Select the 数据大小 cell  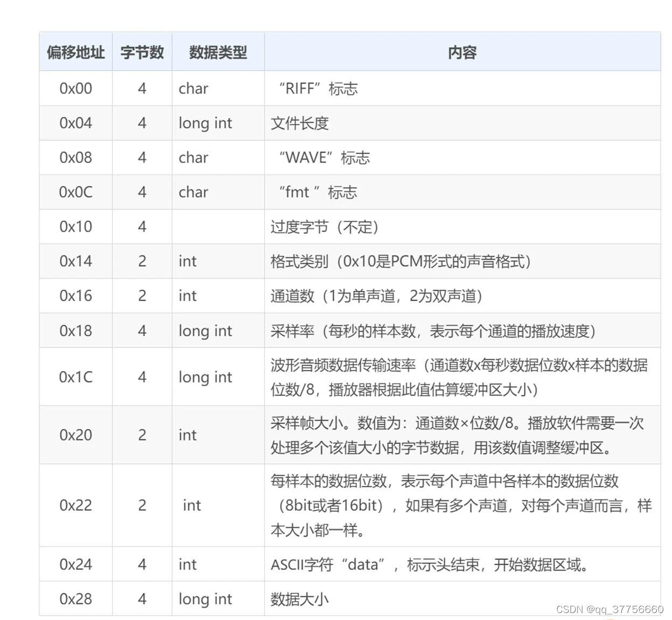(x=299, y=599)
